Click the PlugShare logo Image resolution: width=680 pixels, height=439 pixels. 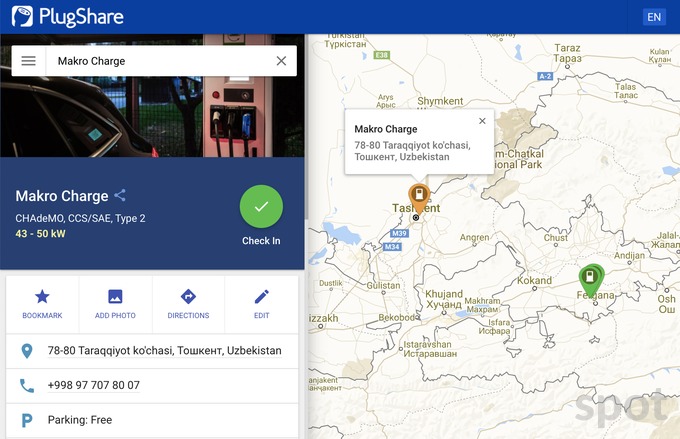pos(51,16)
